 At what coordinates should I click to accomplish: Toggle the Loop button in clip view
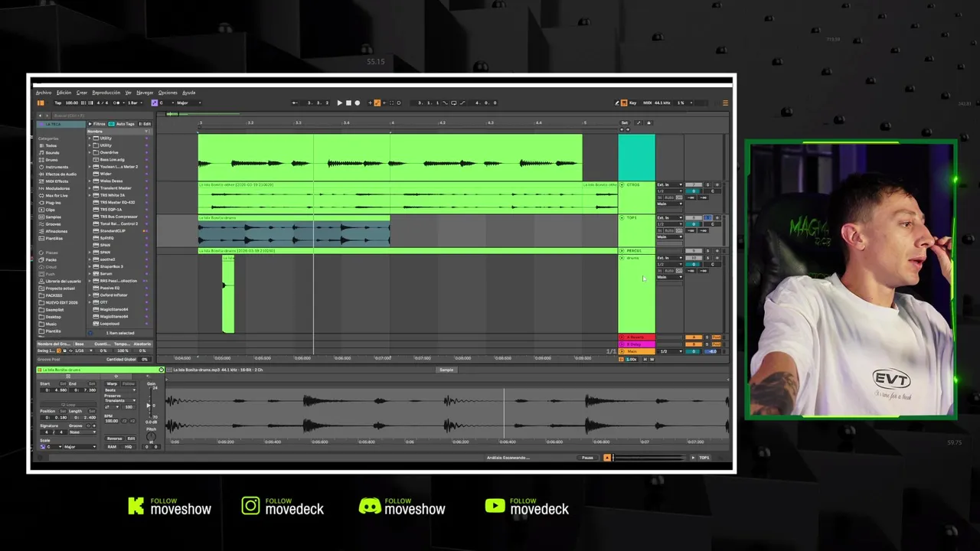coord(68,405)
